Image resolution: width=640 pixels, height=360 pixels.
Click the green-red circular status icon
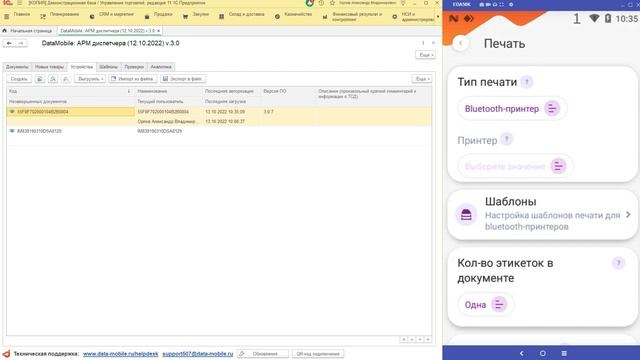310,3
